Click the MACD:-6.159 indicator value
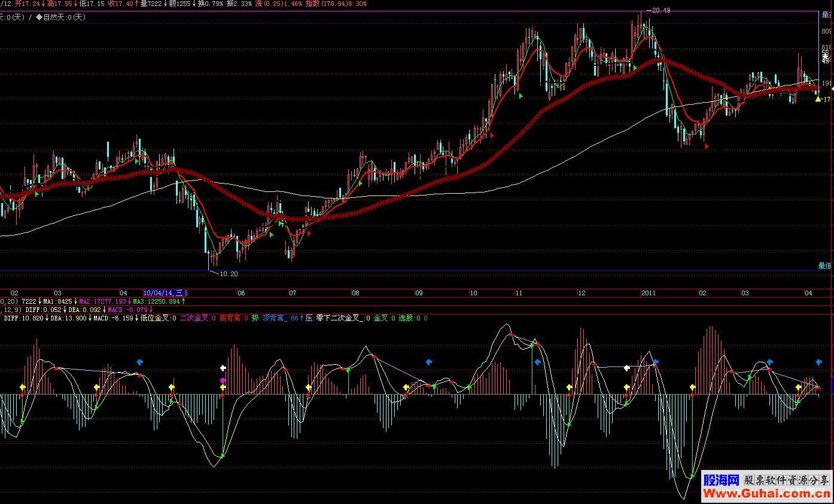 click(x=113, y=318)
